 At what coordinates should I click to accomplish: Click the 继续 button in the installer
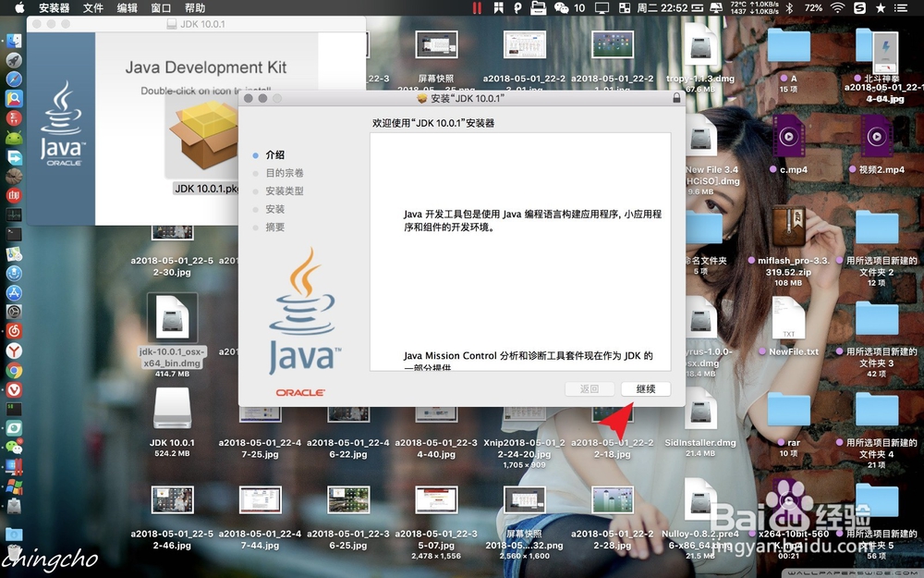(646, 388)
